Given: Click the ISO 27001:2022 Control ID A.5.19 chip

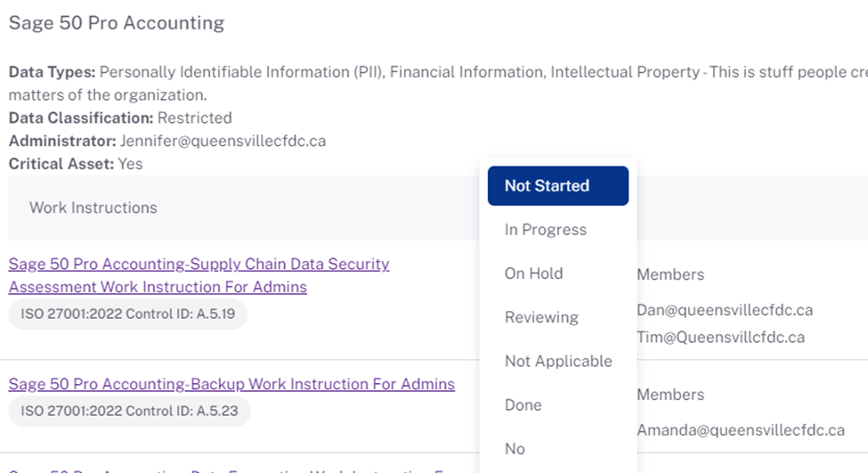Looking at the screenshot, I should [128, 314].
